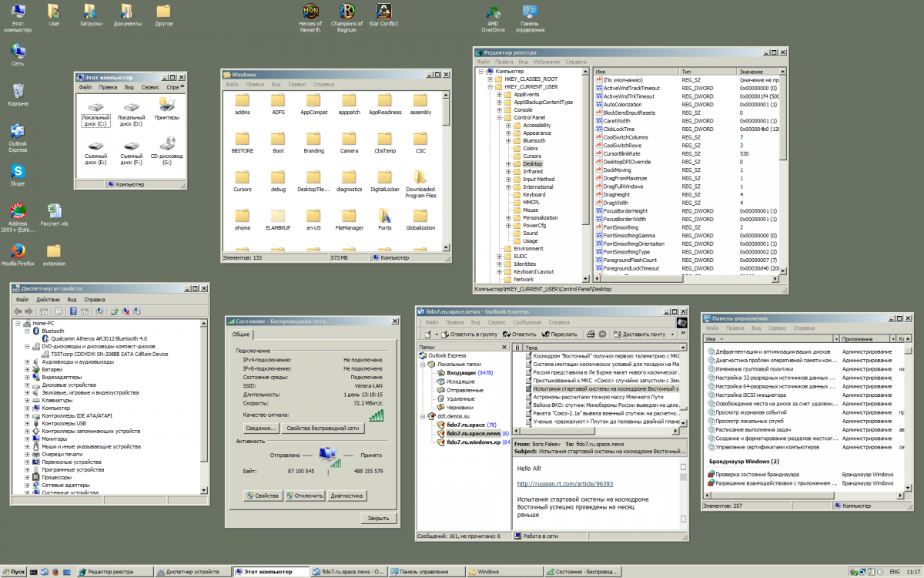Viewport: 924px width, 578px height.
Task: Open the Star Conflict desktop shortcut
Action: [383, 12]
